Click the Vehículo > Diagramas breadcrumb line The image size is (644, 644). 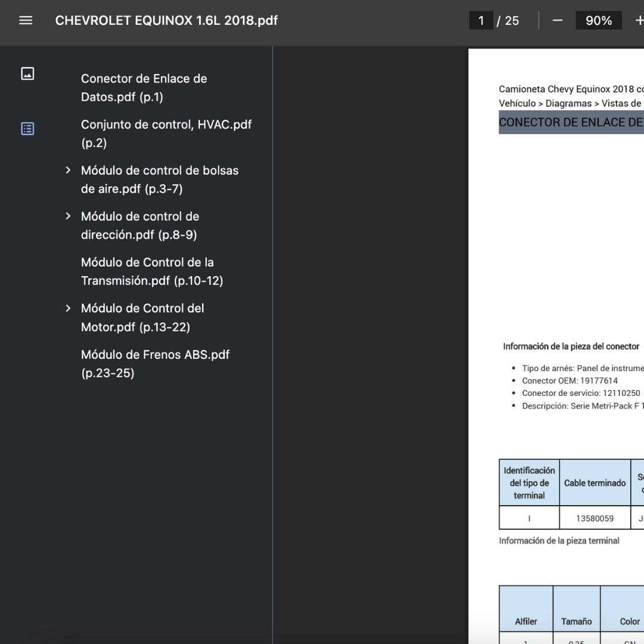[571, 104]
